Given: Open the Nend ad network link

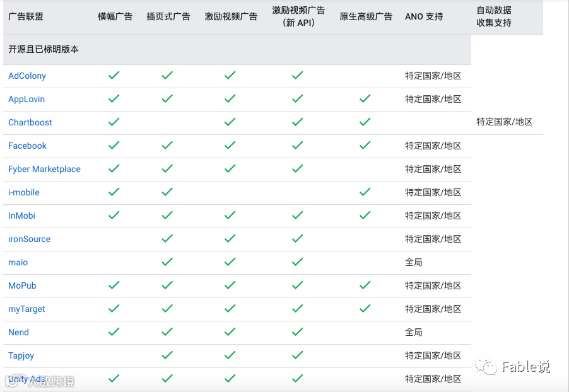Looking at the screenshot, I should [x=18, y=332].
